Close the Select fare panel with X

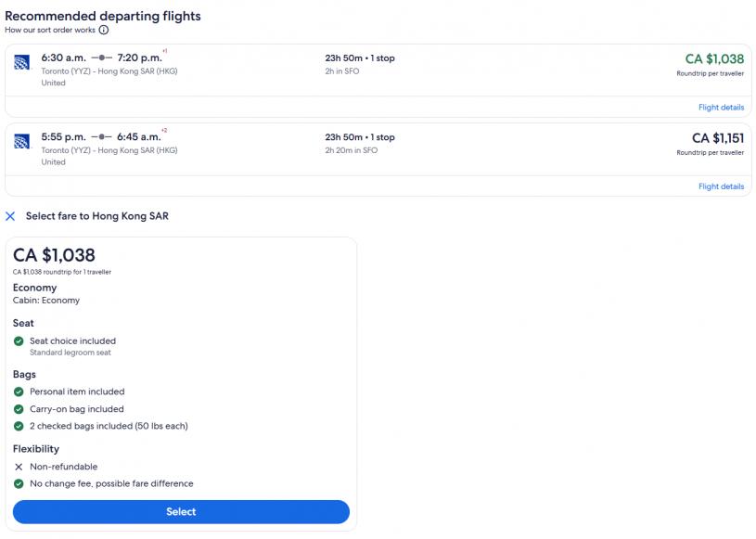point(10,216)
